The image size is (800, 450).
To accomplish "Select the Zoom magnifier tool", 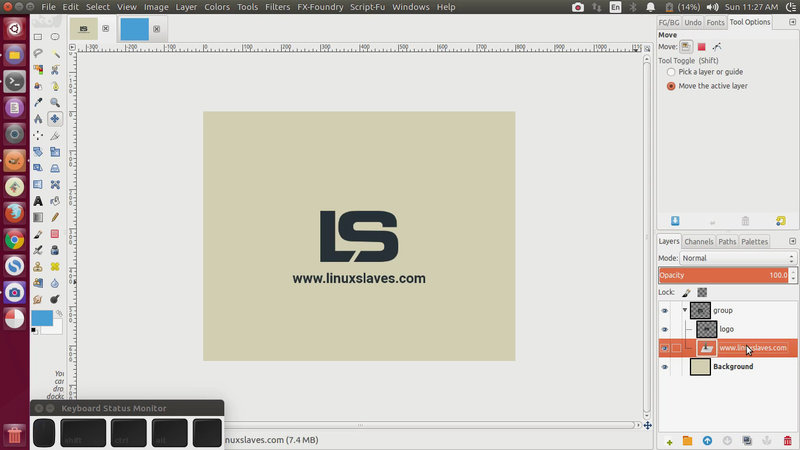I will pyautogui.click(x=55, y=103).
